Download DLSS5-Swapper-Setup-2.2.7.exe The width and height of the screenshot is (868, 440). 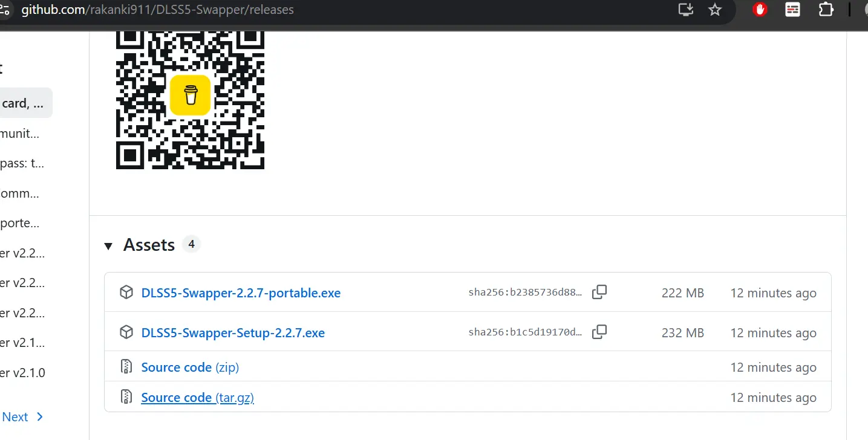point(233,333)
